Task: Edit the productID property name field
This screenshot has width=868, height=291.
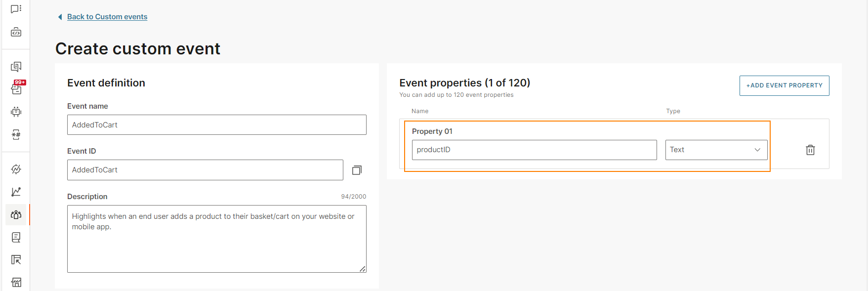Action: (x=534, y=150)
